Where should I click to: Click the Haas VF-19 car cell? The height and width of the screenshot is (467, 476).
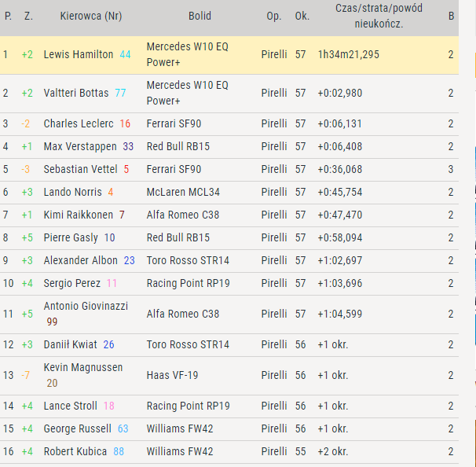tap(173, 375)
